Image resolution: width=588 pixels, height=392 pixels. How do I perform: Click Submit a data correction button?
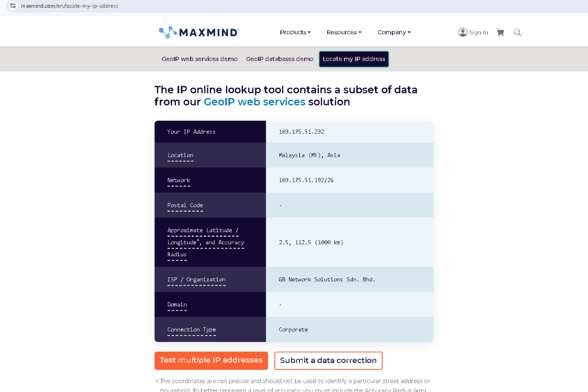click(328, 361)
